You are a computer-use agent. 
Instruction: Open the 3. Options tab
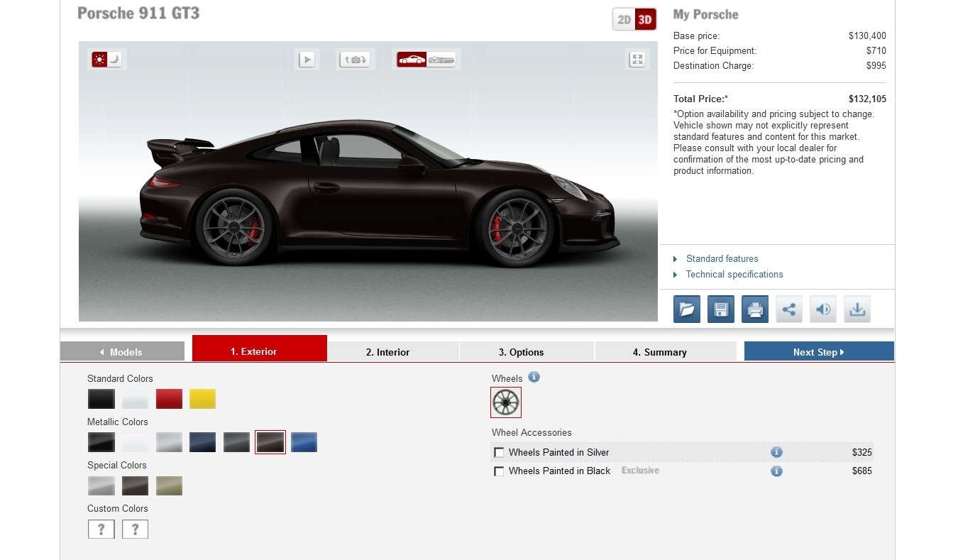527,351
